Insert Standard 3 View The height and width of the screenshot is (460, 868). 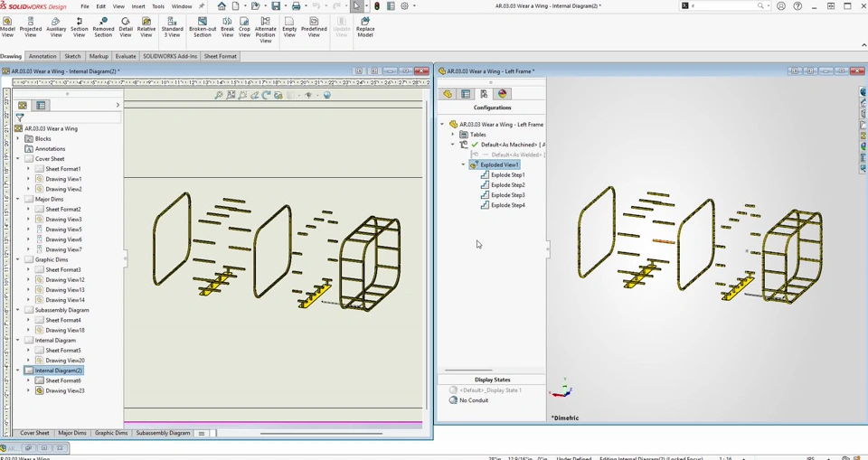tap(172, 26)
